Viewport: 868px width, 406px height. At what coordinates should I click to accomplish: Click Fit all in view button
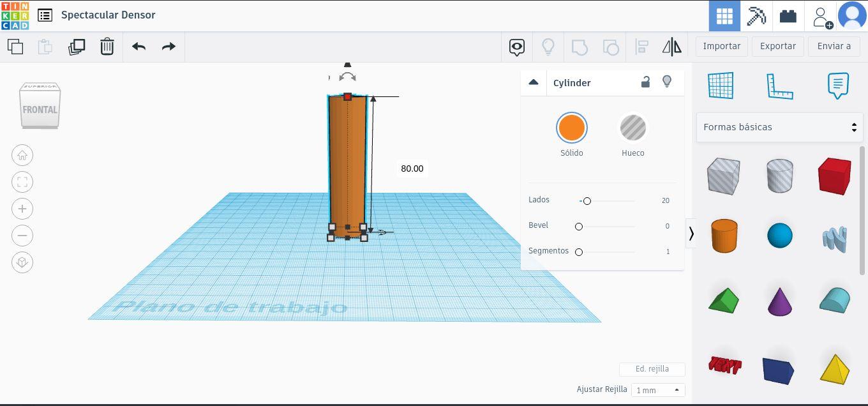(22, 182)
